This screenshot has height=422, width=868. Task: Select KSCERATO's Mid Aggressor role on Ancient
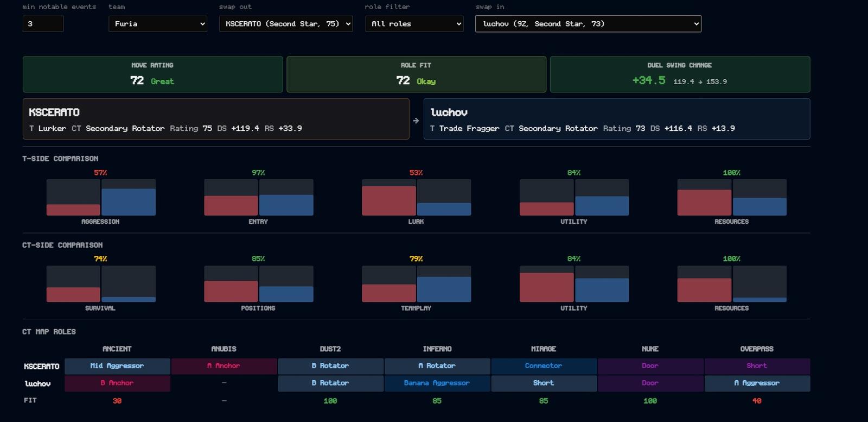coord(117,366)
